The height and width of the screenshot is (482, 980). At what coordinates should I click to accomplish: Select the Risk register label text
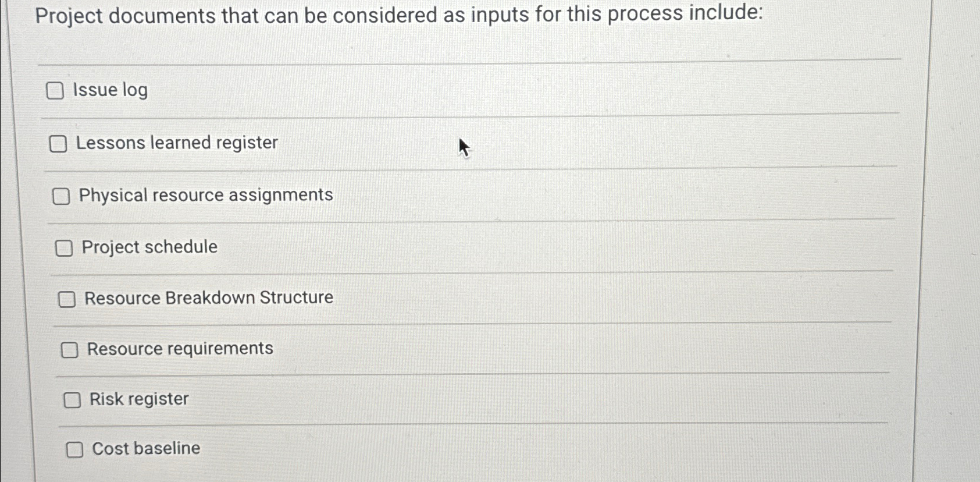(x=138, y=399)
